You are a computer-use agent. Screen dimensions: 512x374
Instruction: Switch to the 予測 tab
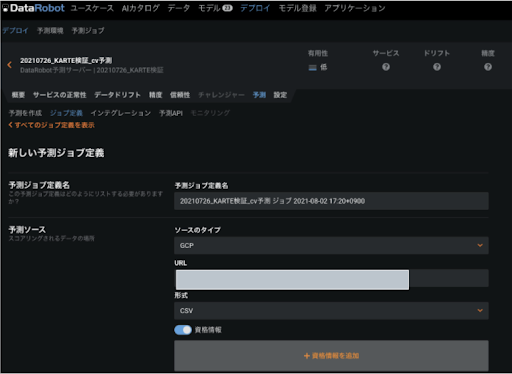pyautogui.click(x=259, y=95)
